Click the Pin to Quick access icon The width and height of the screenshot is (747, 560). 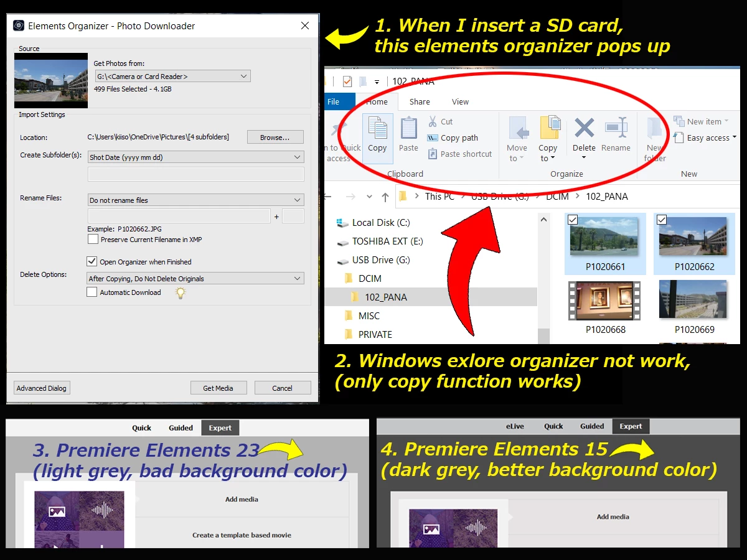(x=339, y=128)
